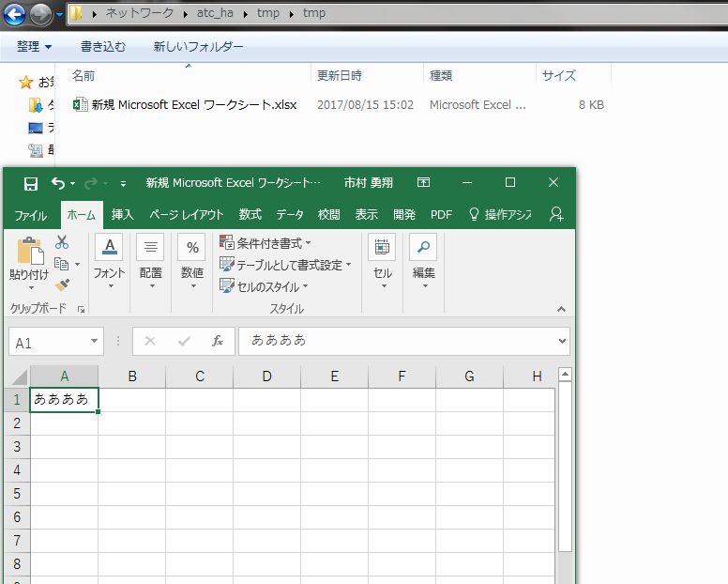Click the insert function fx icon

click(x=218, y=342)
